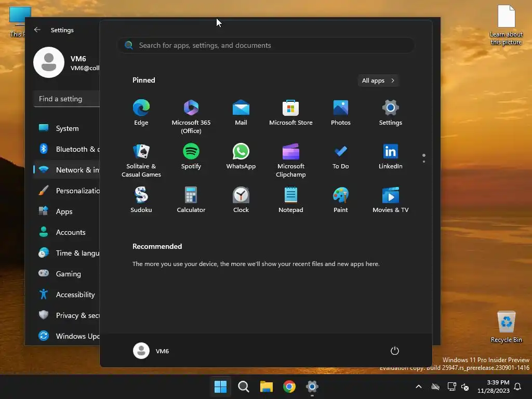Screen dimensions: 532x399
Task: Open the VM6 user account in Start menu footer
Action: coord(151,351)
